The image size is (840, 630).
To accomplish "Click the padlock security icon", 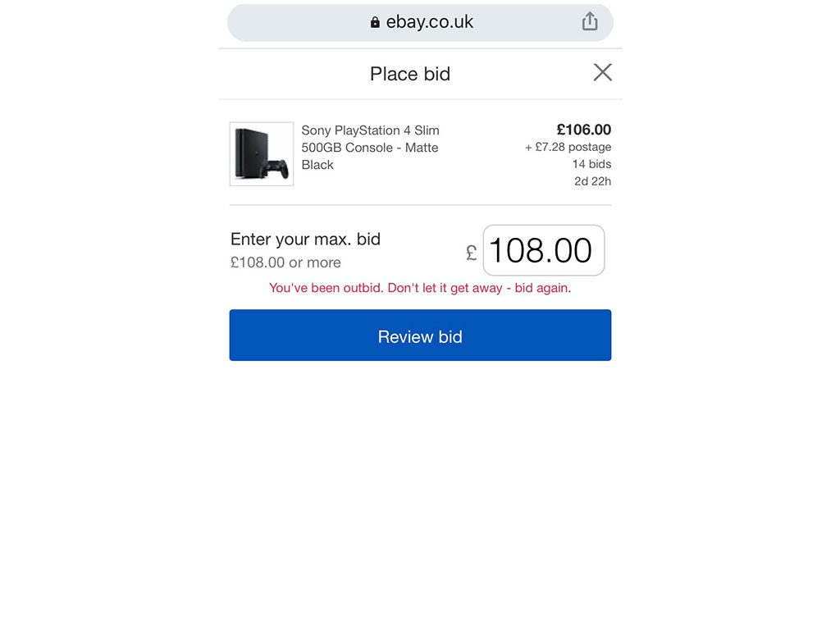I will tap(375, 22).
